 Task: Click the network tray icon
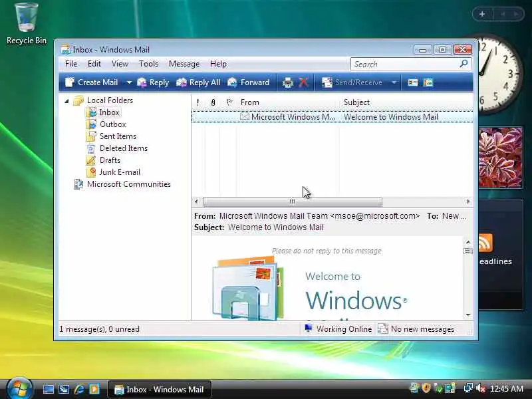pyautogui.click(x=468, y=388)
